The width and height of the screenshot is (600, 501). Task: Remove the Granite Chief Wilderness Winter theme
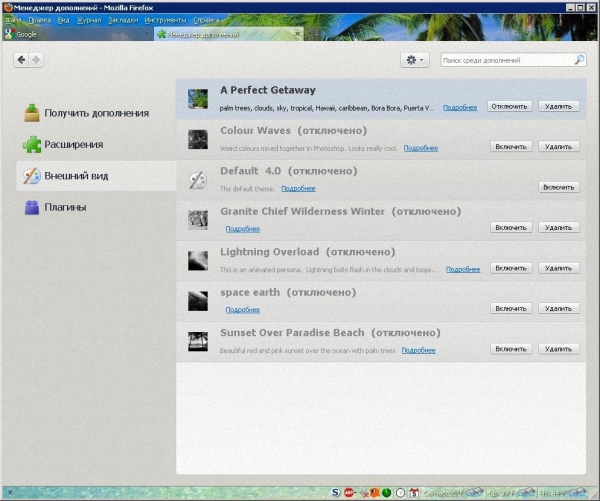tap(558, 227)
